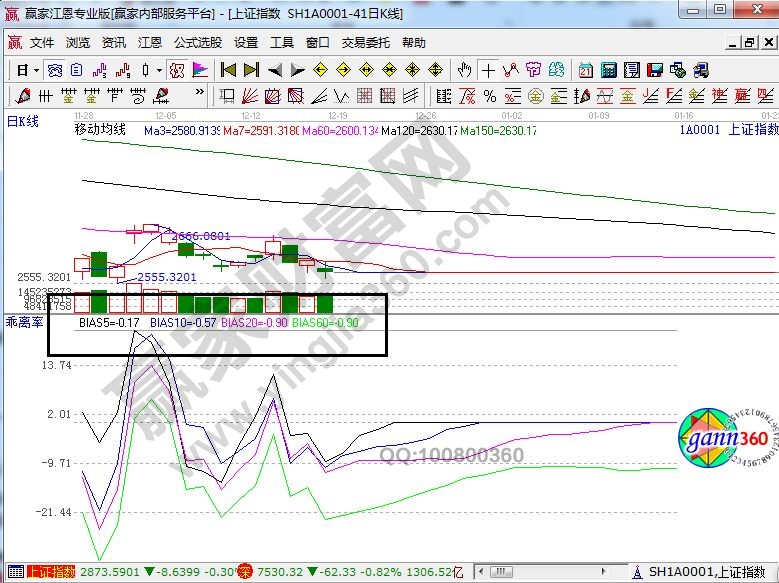Click the floppy disk save icon
Screen dimensions: 779x583
(x=654, y=70)
